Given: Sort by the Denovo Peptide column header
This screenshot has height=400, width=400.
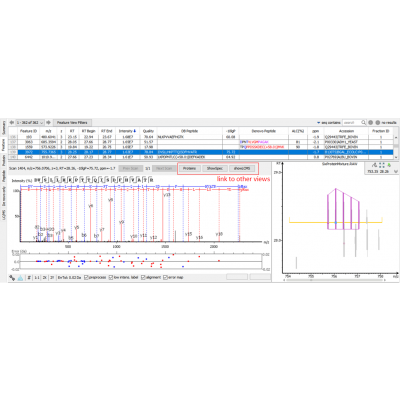Looking at the screenshot, I should tap(264, 131).
